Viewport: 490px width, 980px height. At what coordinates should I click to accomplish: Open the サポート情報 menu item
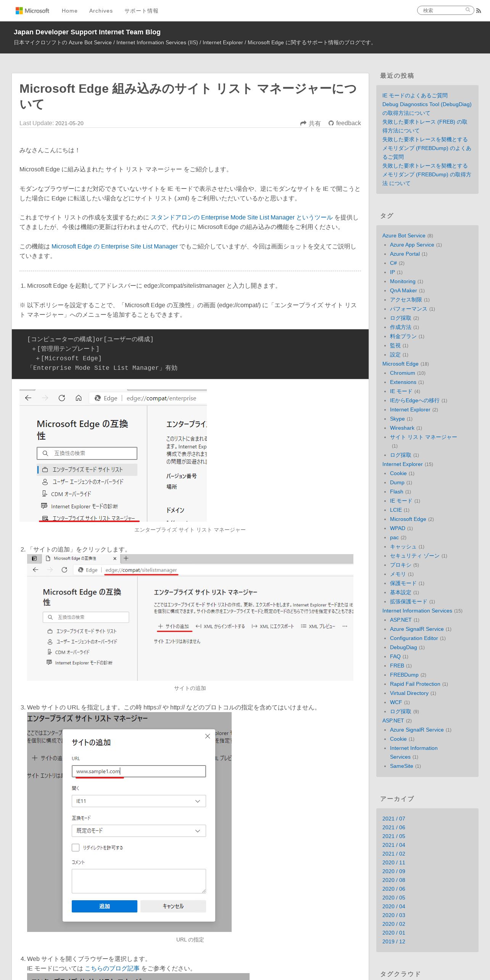click(141, 11)
